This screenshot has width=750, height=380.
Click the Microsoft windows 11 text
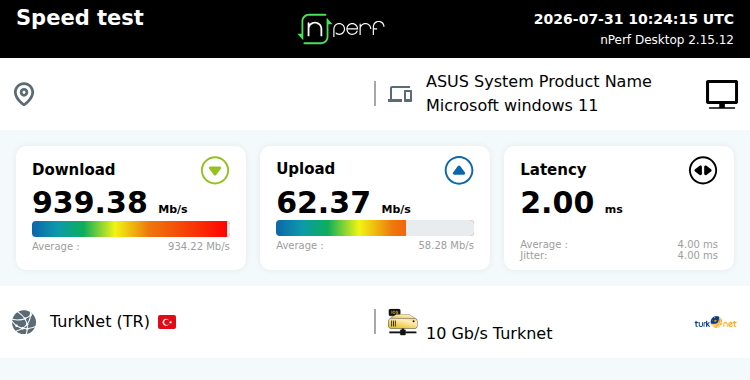pos(512,105)
